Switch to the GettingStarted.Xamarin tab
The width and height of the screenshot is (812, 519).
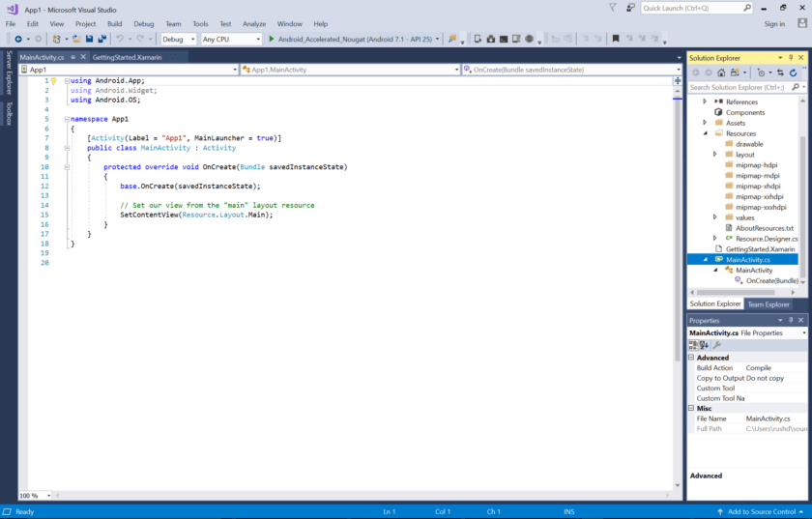pos(127,57)
